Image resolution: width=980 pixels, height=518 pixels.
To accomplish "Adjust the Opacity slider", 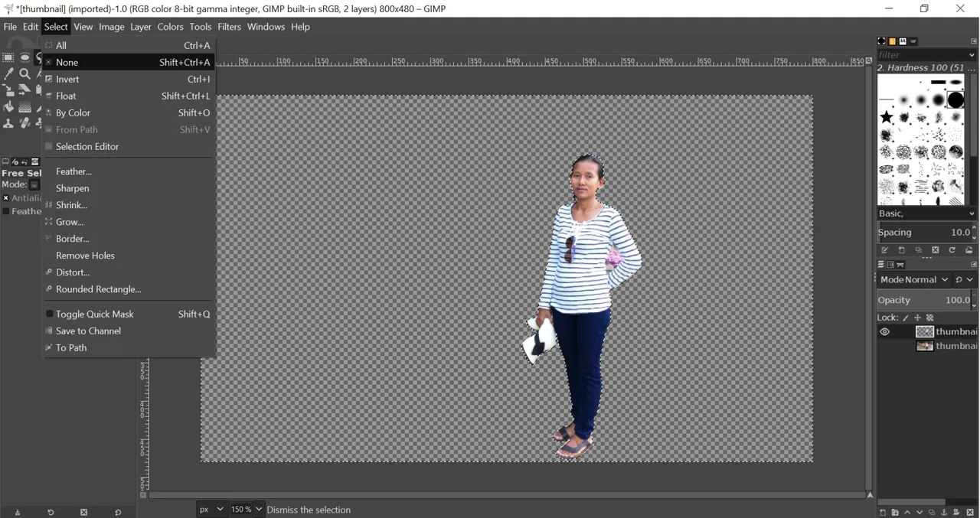I will pyautogui.click(x=923, y=301).
